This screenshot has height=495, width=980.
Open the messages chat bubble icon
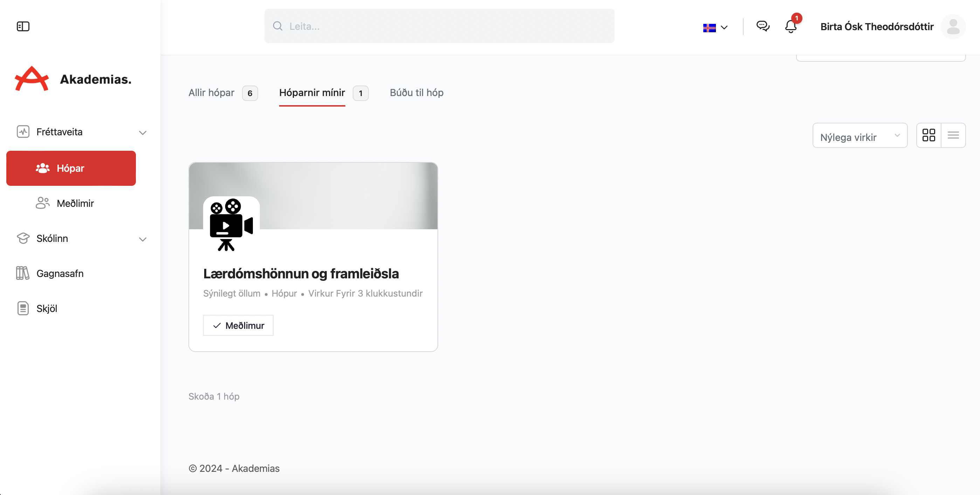[x=763, y=26]
